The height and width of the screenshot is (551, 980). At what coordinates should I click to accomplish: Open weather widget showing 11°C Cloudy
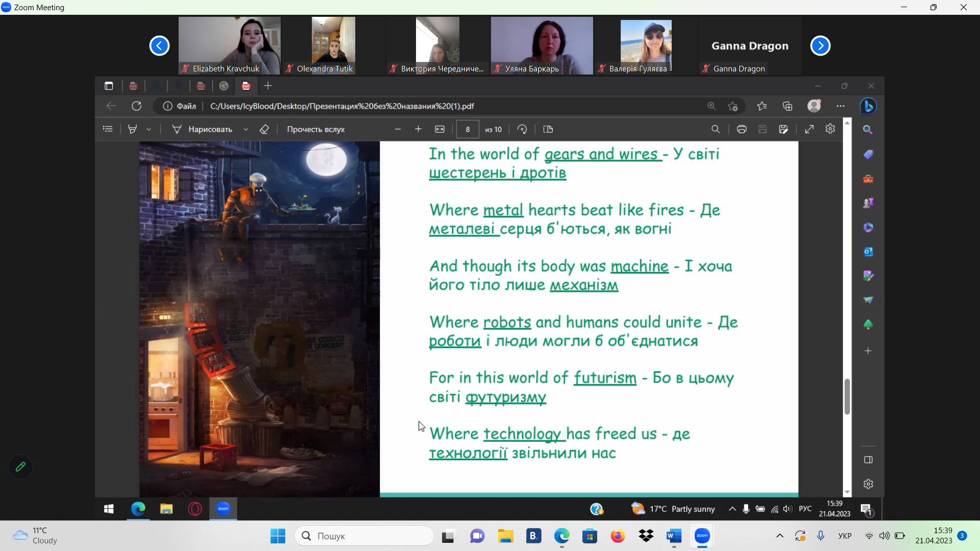coord(35,536)
